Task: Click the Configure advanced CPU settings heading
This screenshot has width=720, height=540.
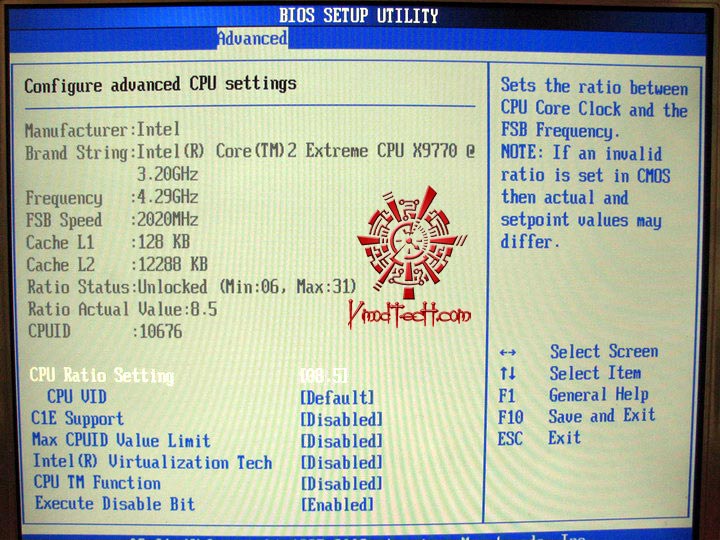Action: coord(160,85)
